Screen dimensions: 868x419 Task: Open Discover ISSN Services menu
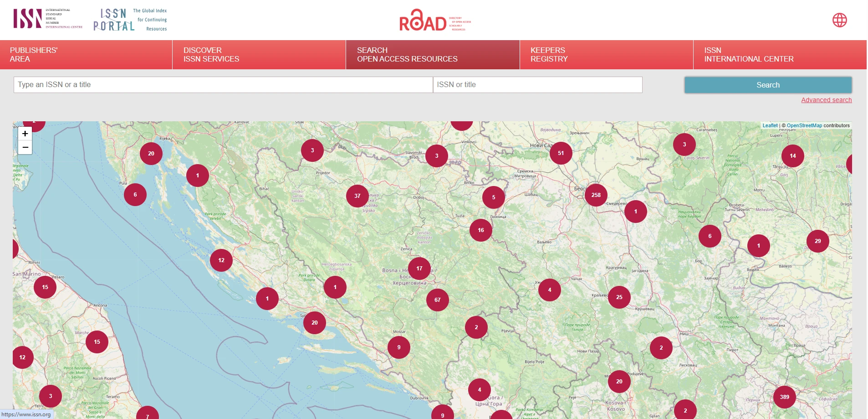(259, 55)
